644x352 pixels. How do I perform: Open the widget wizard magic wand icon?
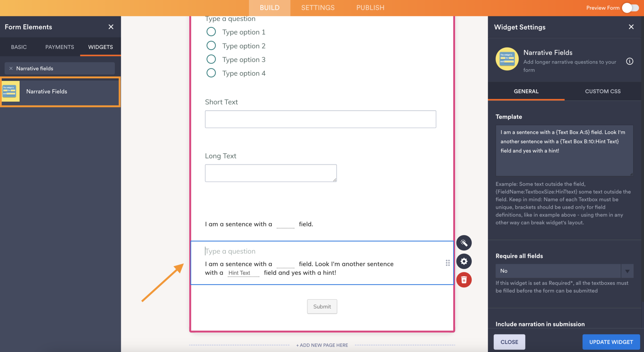tap(464, 243)
